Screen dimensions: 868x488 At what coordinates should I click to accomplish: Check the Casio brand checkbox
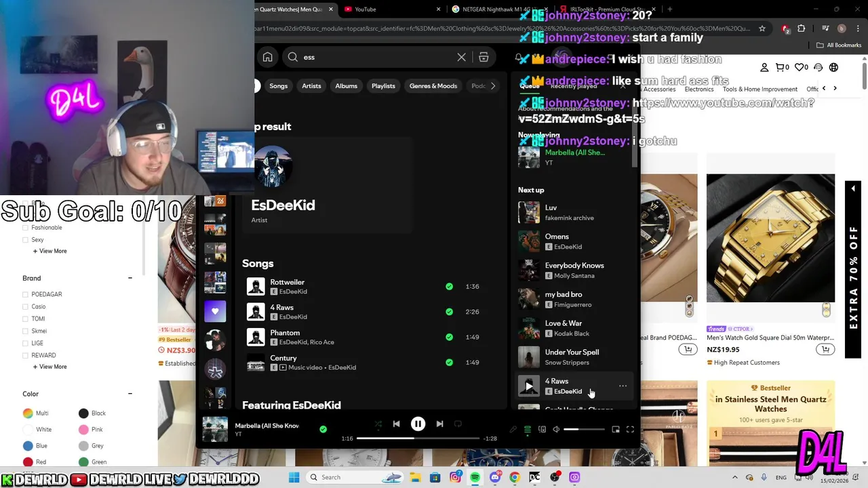click(26, 307)
